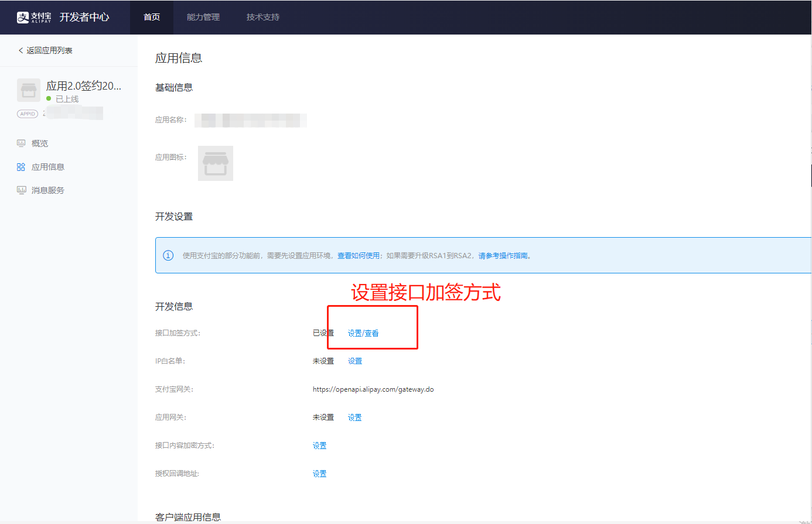The image size is (812, 524).
Task: Click the 开发者中心 title
Action: click(x=84, y=18)
